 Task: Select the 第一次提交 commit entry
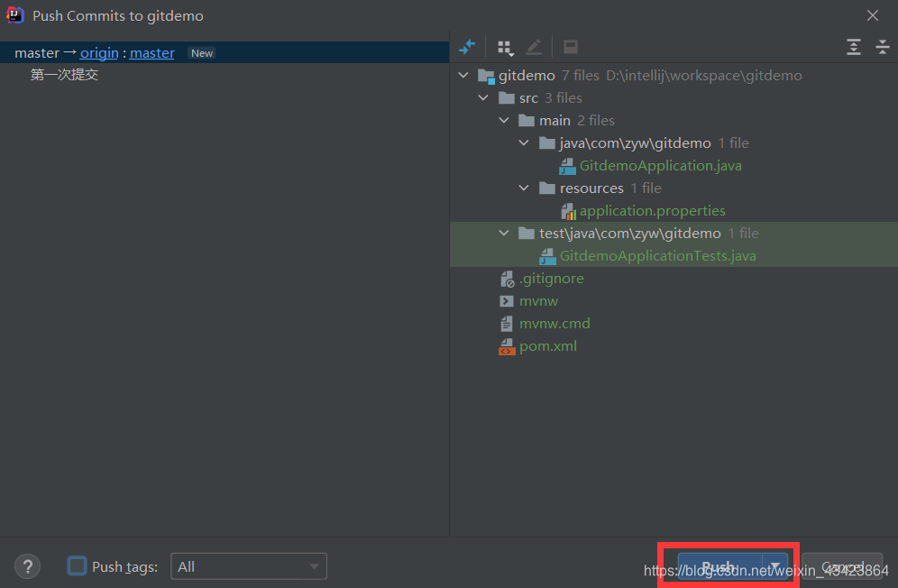(64, 75)
